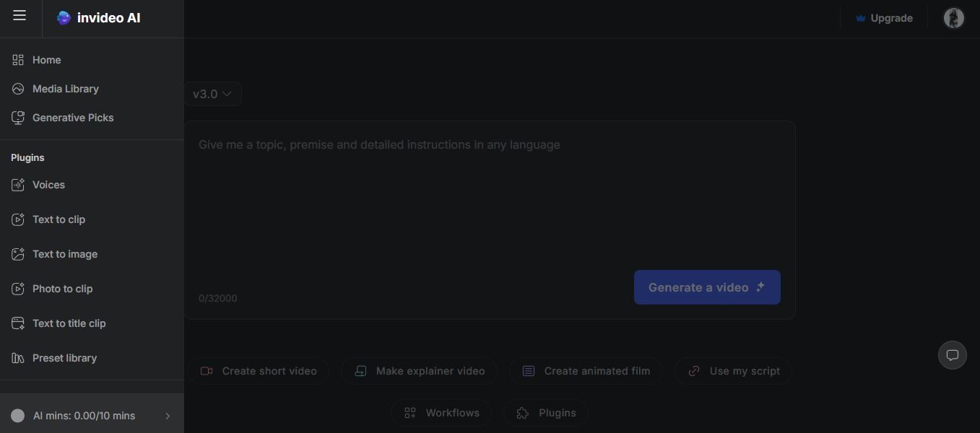Open the chat support bubble icon

click(952, 355)
